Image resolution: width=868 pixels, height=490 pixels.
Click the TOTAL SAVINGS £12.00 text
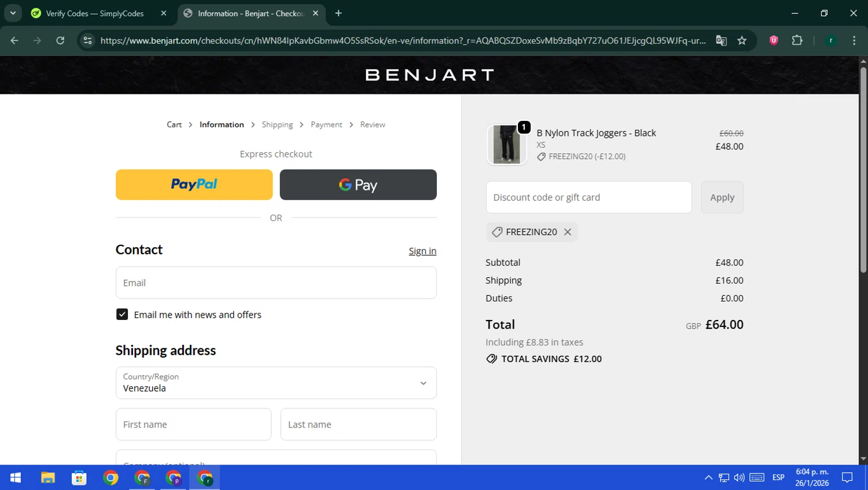coord(551,359)
